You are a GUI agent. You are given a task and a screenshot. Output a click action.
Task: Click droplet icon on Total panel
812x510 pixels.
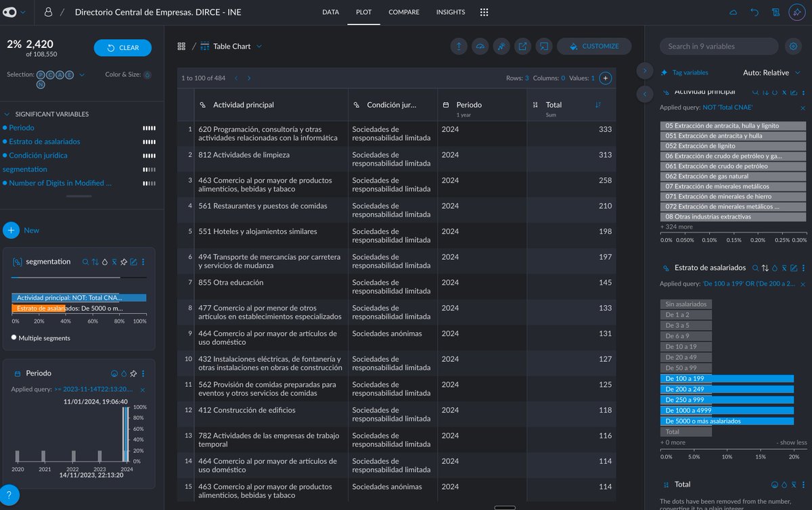coord(784,484)
